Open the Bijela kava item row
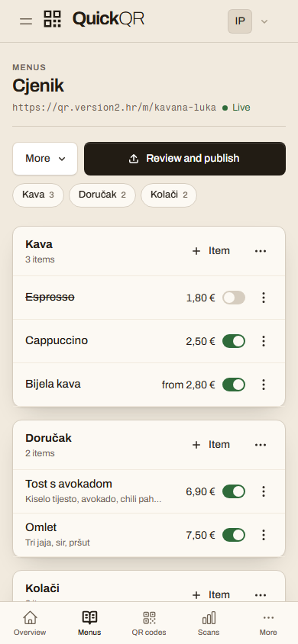 coord(149,385)
